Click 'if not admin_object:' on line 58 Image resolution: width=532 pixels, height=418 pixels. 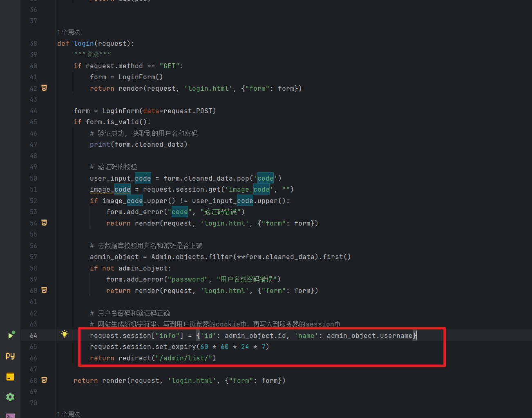click(131, 268)
